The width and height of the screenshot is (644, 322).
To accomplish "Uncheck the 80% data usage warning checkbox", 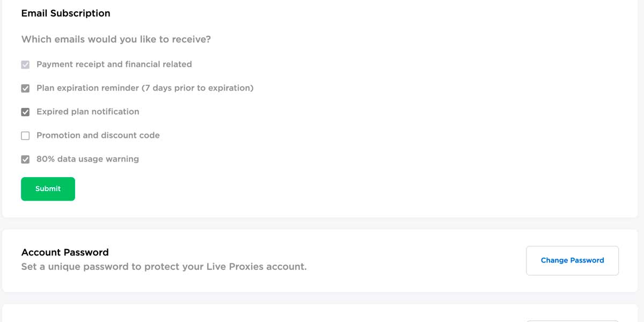I will point(25,159).
